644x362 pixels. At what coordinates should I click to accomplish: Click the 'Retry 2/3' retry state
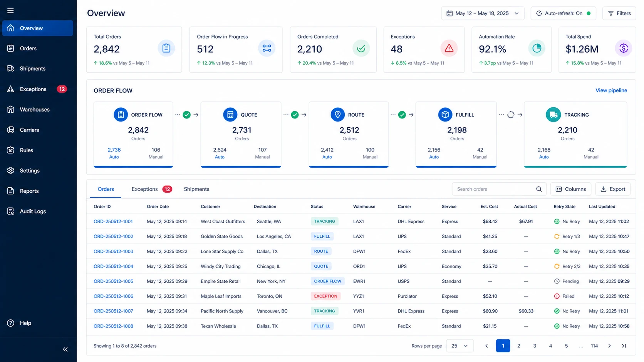[567, 267]
